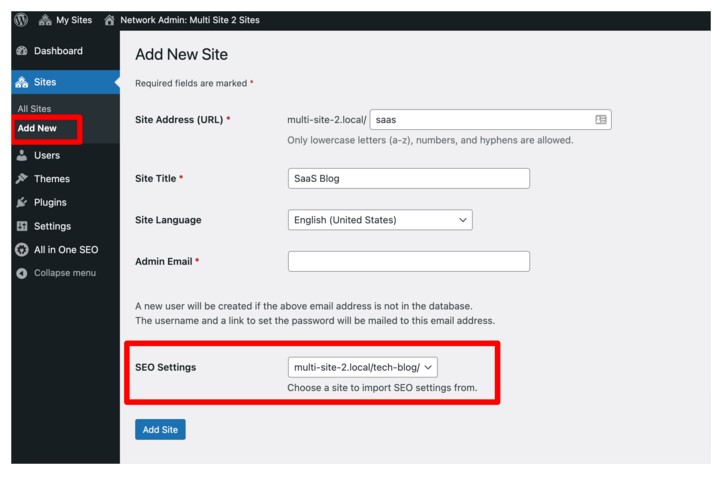
Task: Click the Dashboard gauge icon
Action: [x=22, y=51]
